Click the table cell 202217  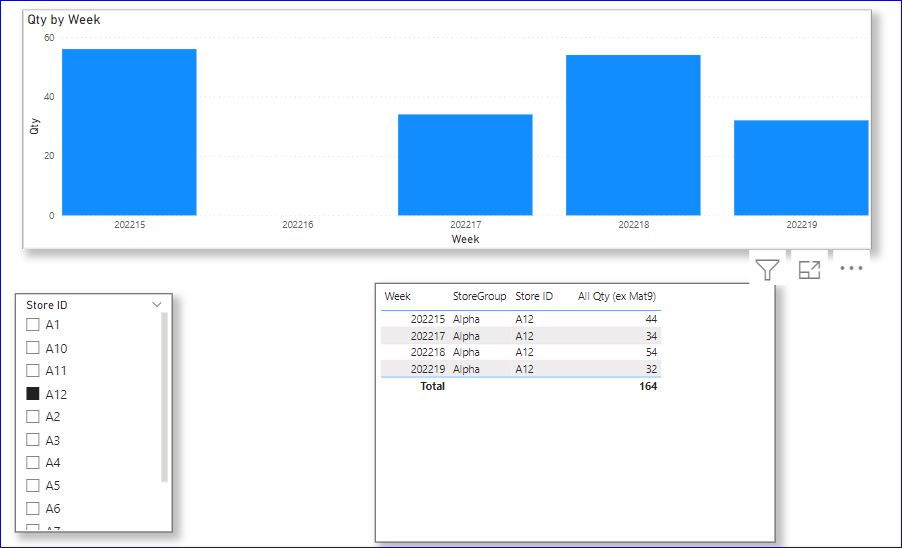click(x=427, y=335)
